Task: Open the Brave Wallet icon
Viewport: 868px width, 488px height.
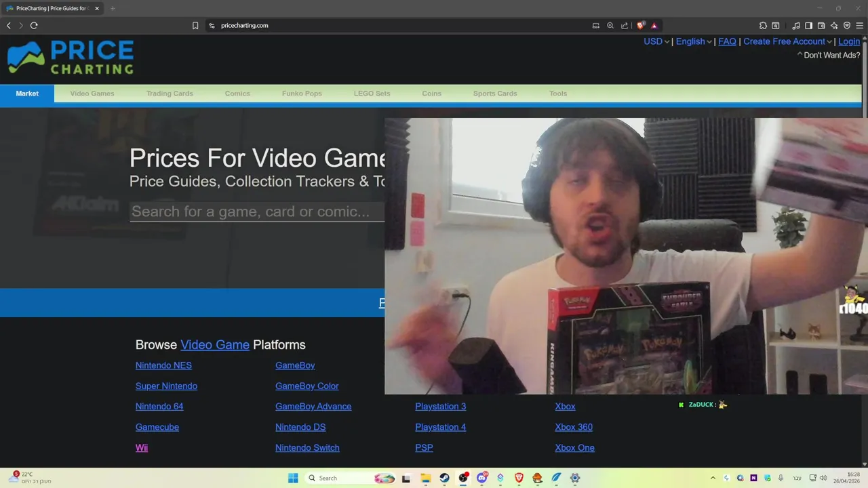Action: [x=821, y=26]
